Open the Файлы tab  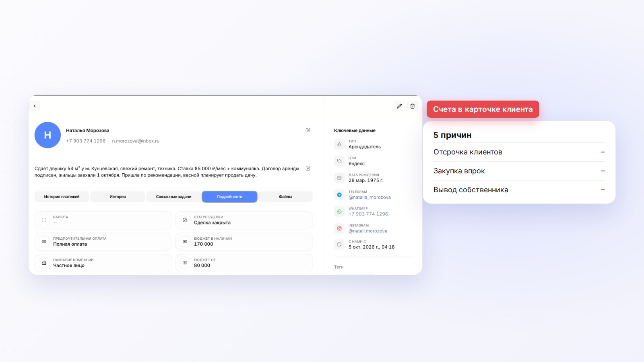(x=285, y=197)
